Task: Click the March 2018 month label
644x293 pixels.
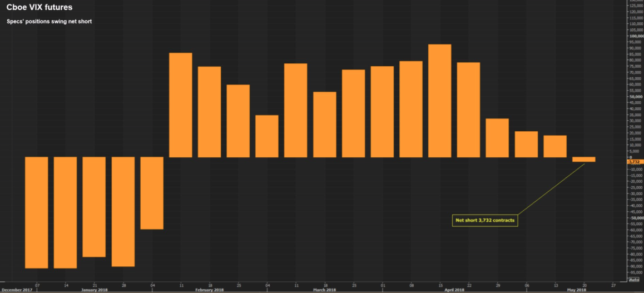Action: click(x=324, y=290)
